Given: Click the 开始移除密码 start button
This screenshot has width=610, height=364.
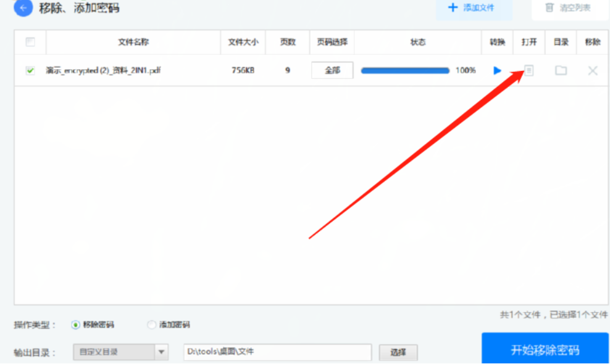Looking at the screenshot, I should (545, 349).
